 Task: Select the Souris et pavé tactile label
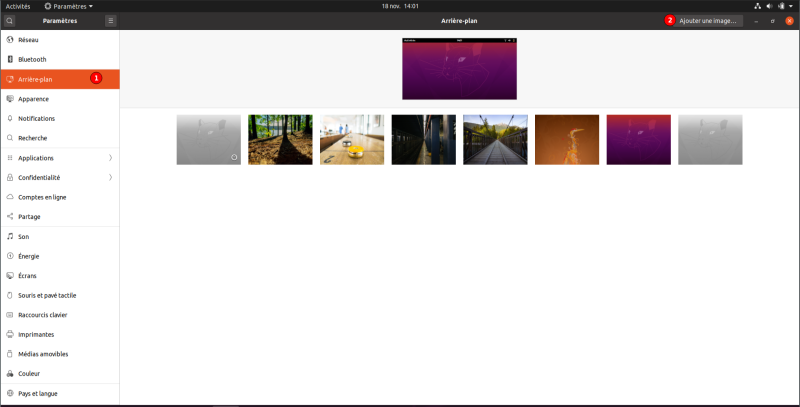click(47, 295)
